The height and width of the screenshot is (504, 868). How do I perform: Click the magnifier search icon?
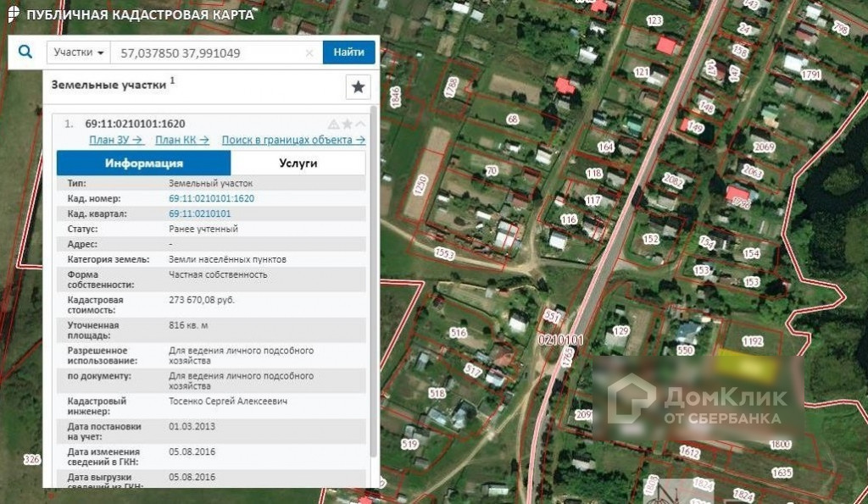point(25,52)
